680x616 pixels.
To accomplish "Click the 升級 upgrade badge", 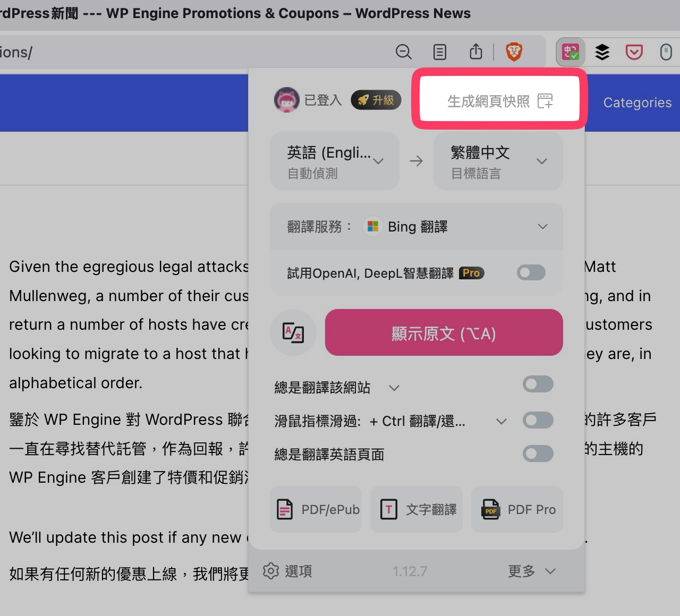I will click(x=376, y=100).
